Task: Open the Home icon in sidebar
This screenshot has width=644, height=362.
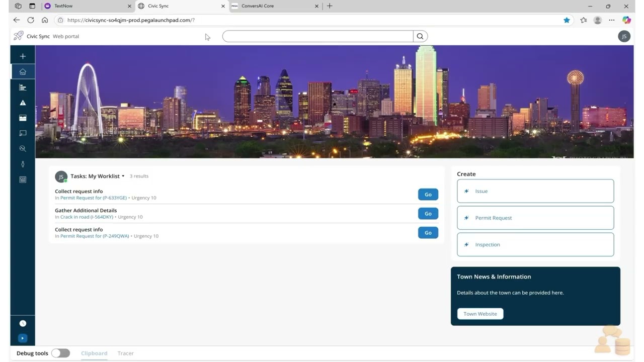Action: 23,72
